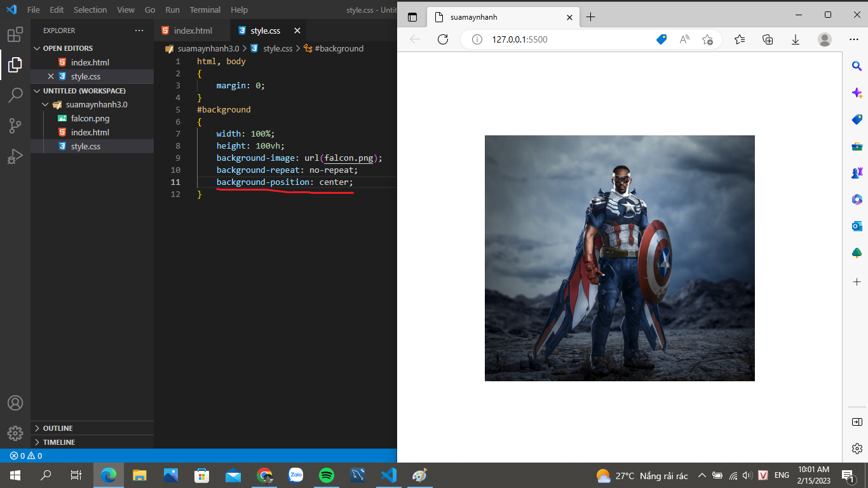Add this page to favorites
This screenshot has height=488, width=868.
click(x=707, y=39)
